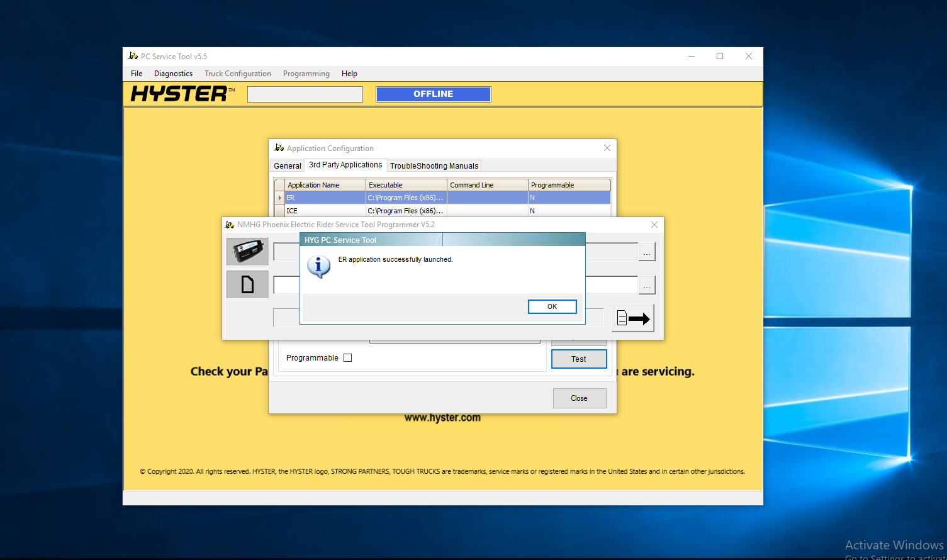This screenshot has height=560, width=947.
Task: Close the PC Service Tool main window
Action: [x=749, y=56]
